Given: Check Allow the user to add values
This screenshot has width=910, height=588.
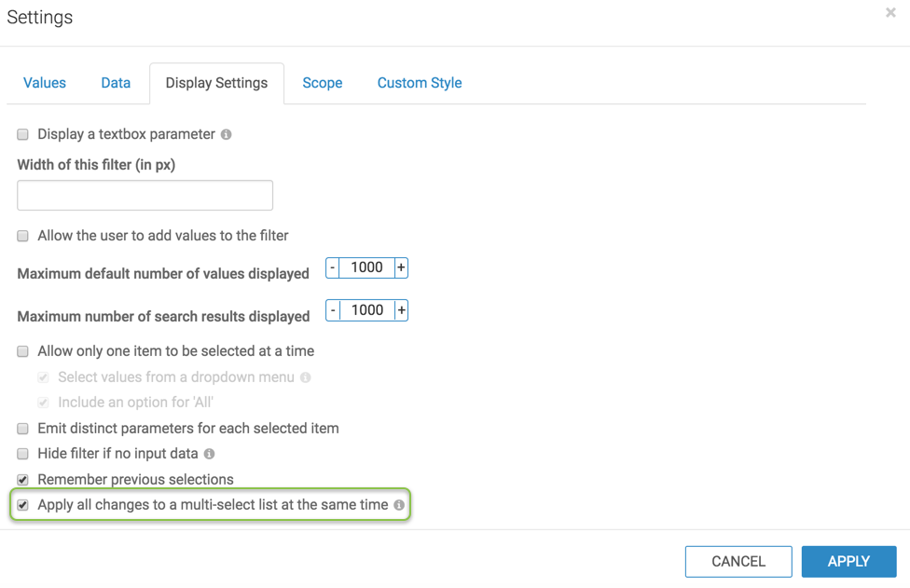Looking at the screenshot, I should [23, 236].
